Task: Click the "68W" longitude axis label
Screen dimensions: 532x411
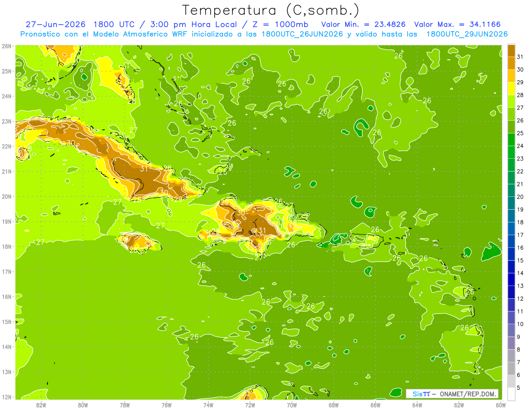Action: [334, 405]
